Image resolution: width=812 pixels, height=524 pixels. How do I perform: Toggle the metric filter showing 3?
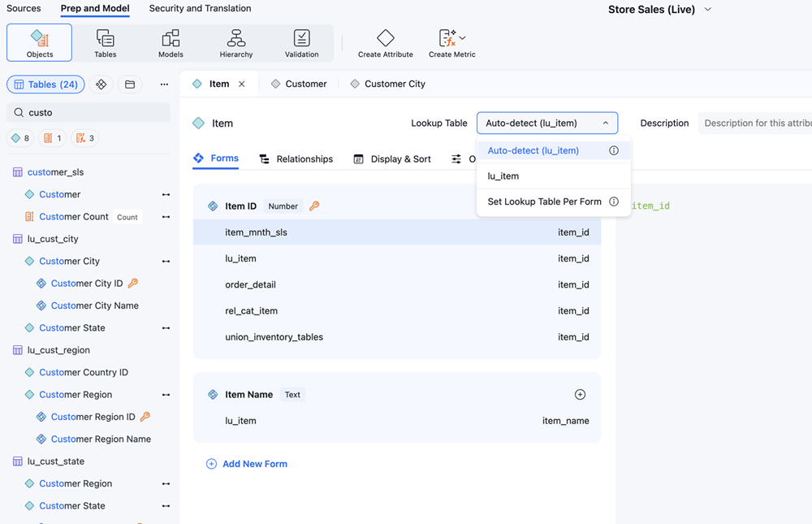point(84,138)
